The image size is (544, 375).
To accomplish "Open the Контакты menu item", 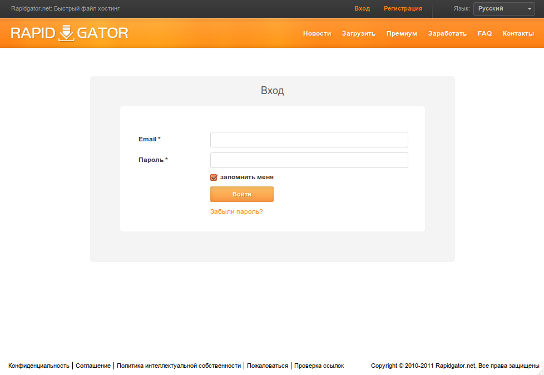I will coord(518,34).
